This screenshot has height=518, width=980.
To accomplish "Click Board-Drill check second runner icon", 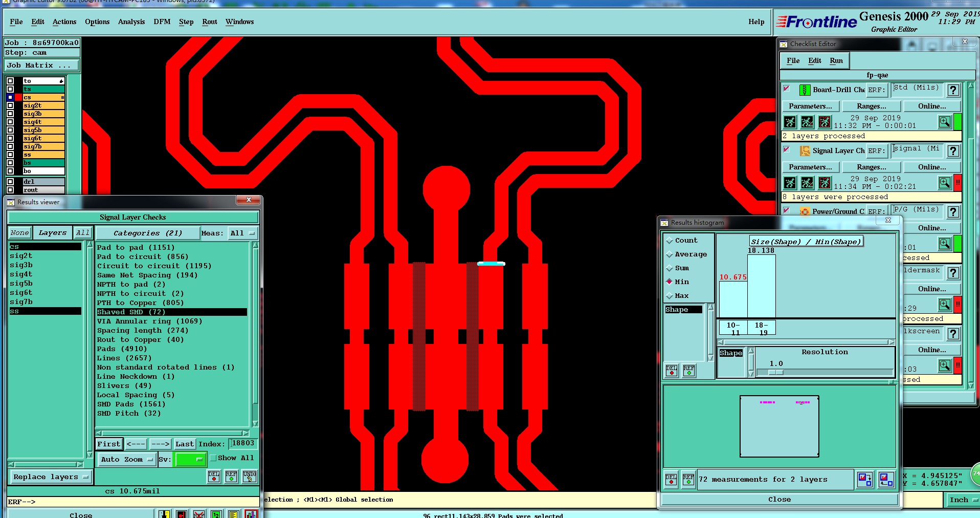I will (808, 122).
